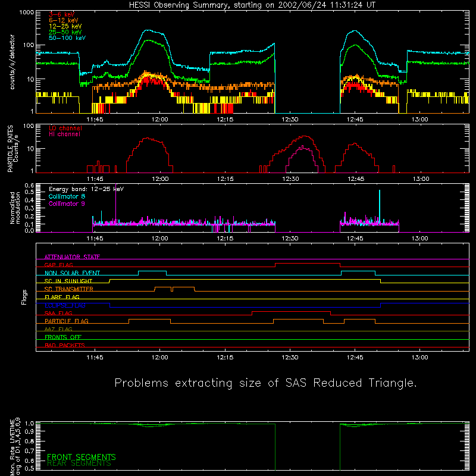Click the raised red GAP FLAG segment

coord(308,264)
